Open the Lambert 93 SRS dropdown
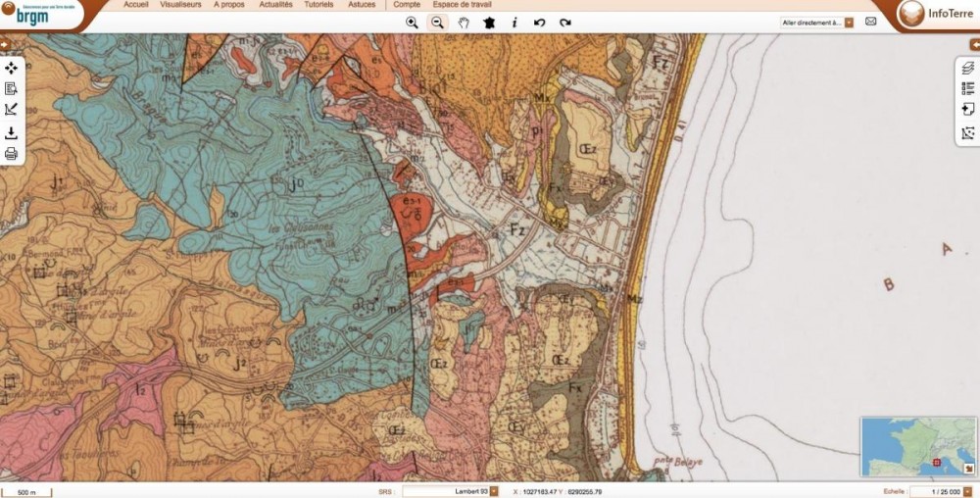The image size is (980, 498). 494,491
